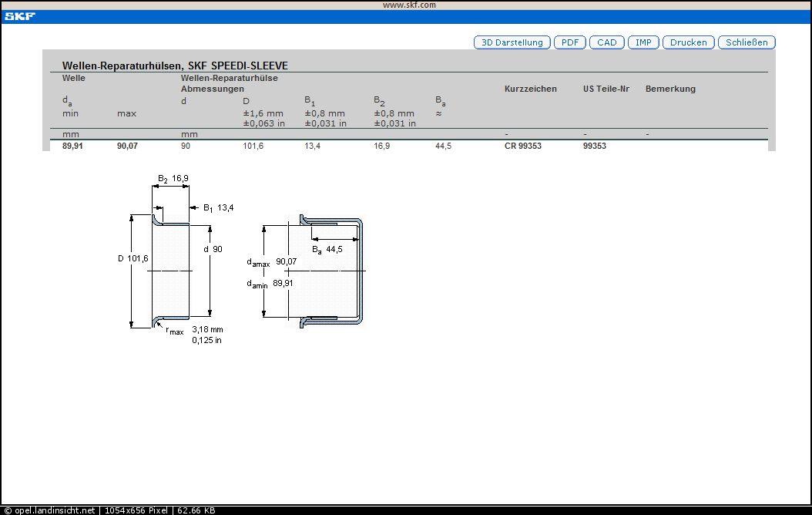This screenshot has width=812, height=515.
Task: Click the SKF logo in the header
Action: tap(20, 17)
